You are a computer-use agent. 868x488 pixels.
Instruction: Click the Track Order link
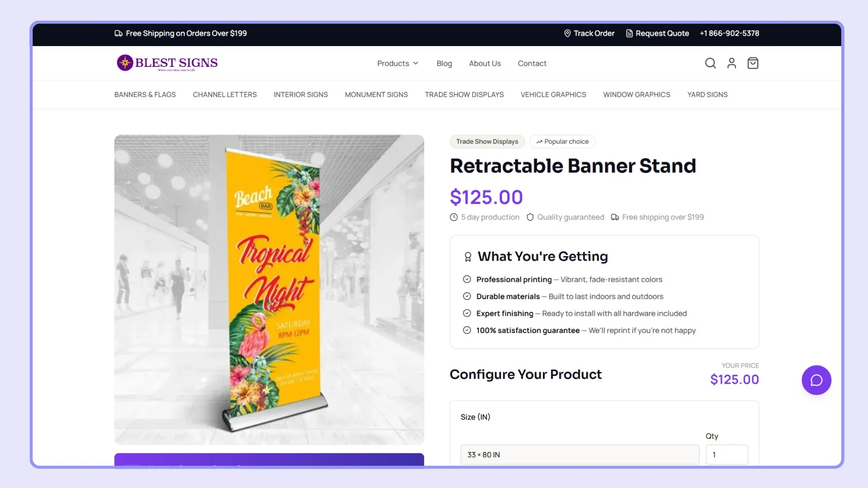589,33
